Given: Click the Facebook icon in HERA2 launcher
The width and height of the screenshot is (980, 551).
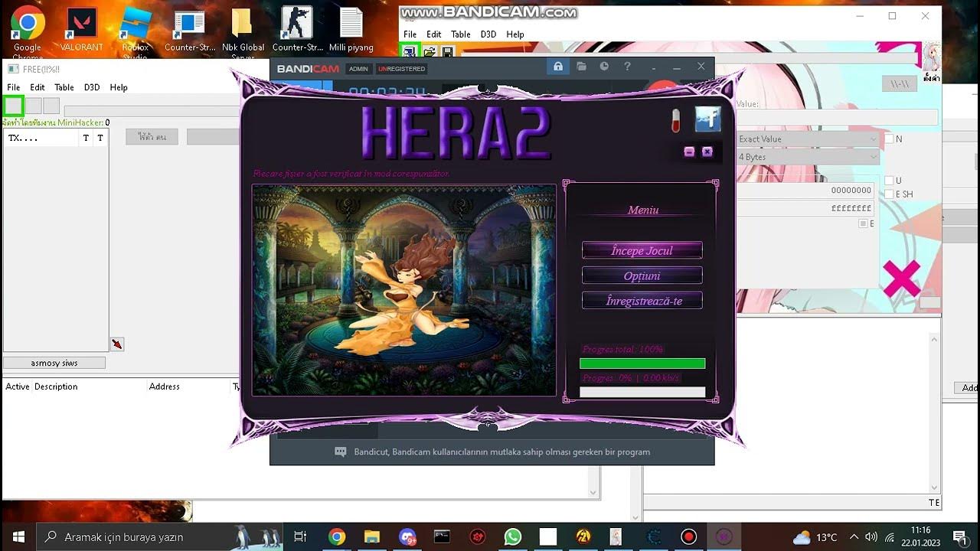Looking at the screenshot, I should [707, 119].
